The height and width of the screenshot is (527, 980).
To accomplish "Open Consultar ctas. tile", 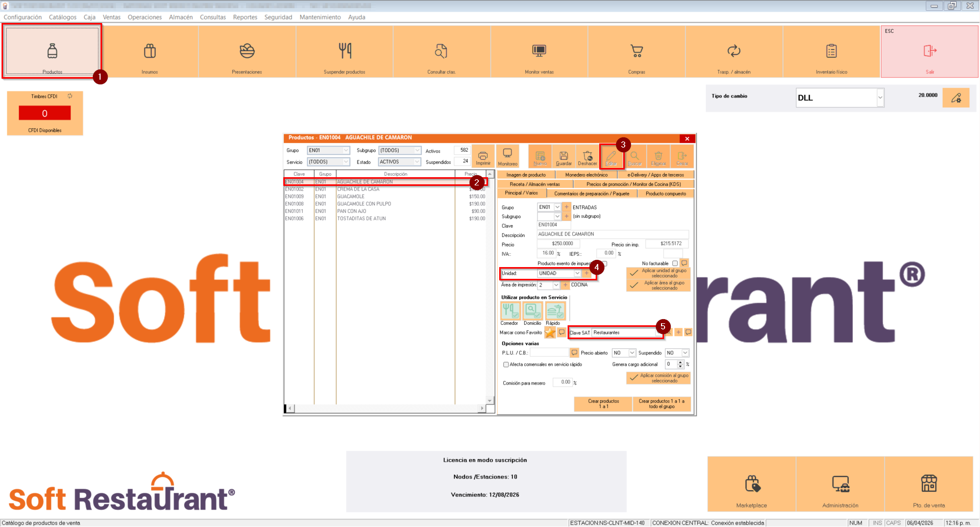I will tap(442, 51).
